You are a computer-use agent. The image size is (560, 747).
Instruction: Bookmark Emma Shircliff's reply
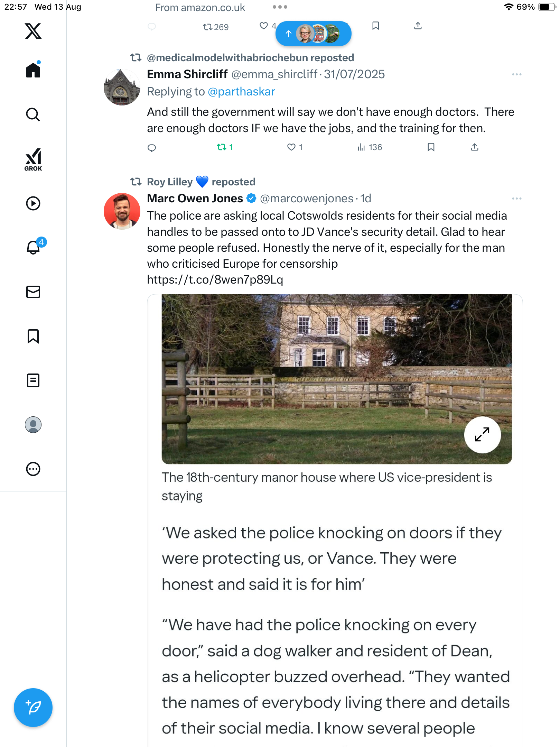[x=431, y=148]
